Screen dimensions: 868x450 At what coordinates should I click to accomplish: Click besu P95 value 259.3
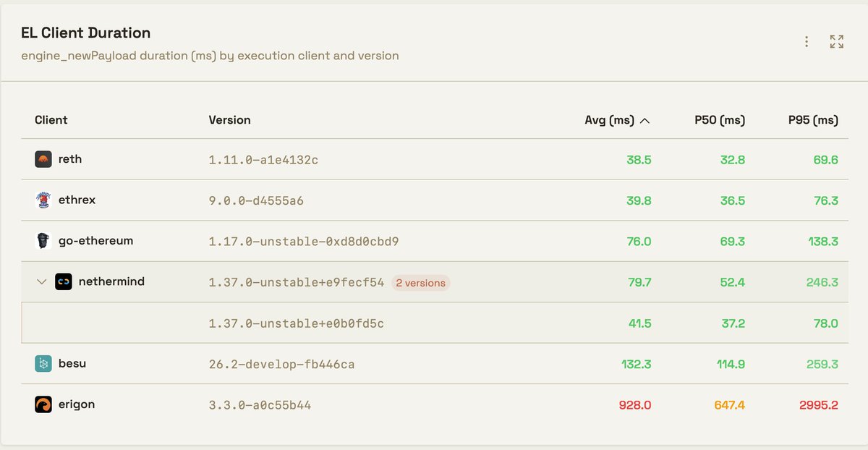point(822,364)
